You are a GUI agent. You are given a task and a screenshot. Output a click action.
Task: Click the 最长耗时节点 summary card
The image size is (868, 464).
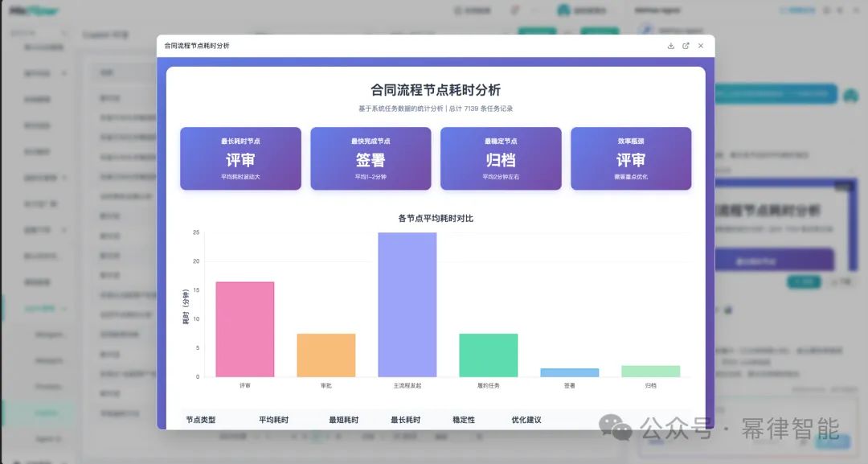point(241,159)
